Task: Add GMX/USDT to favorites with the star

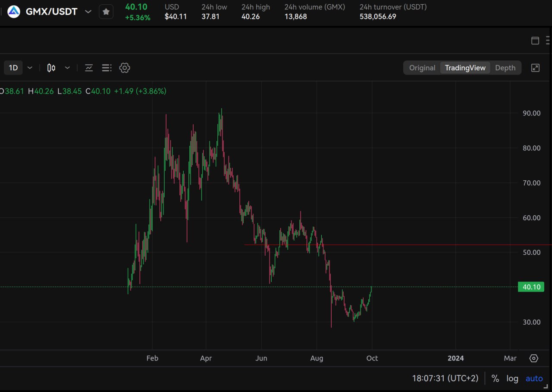Action: click(106, 12)
